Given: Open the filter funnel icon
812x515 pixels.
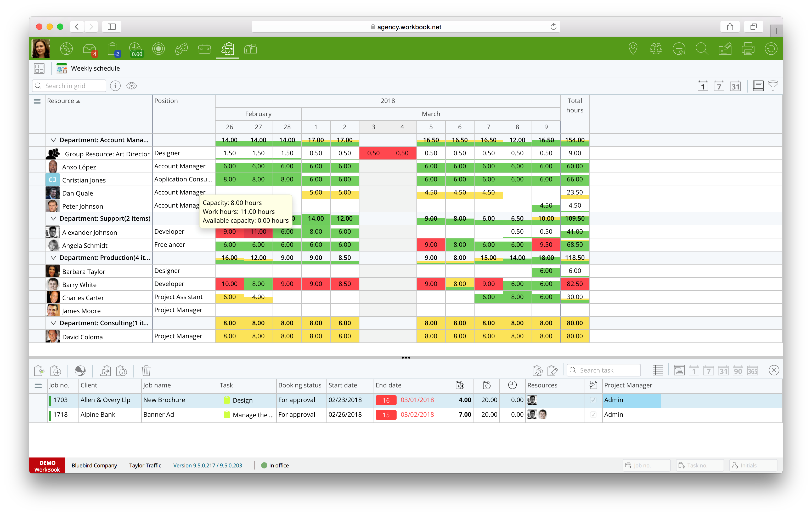Looking at the screenshot, I should coord(773,86).
